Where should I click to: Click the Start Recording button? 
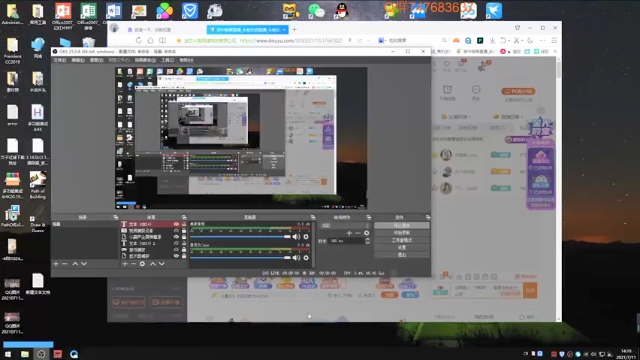pos(402,233)
